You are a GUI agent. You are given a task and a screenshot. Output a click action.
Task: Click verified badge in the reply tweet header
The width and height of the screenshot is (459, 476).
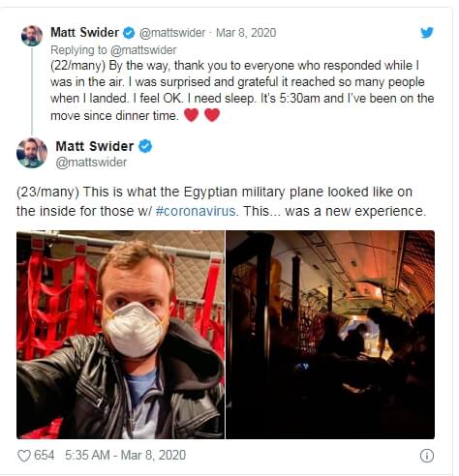click(x=129, y=33)
